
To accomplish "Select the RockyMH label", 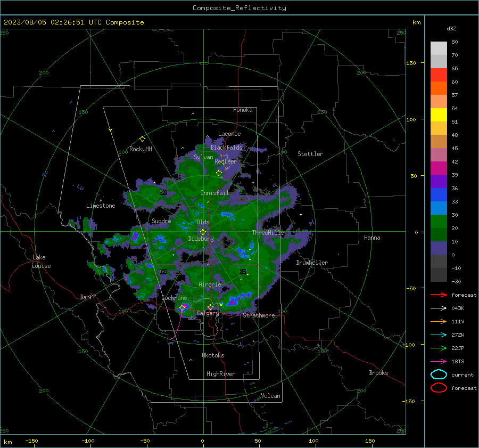I will point(141,149).
